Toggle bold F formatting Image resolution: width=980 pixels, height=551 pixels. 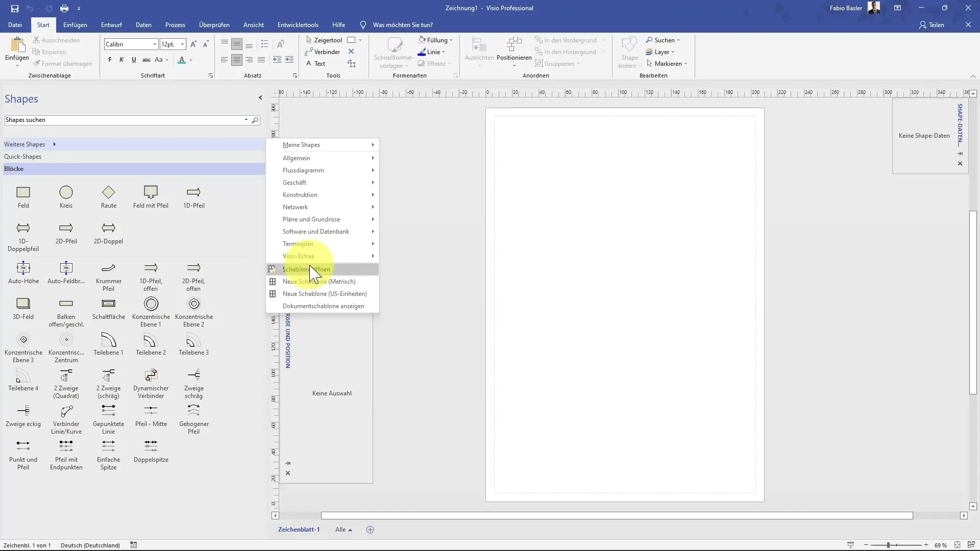[110, 60]
